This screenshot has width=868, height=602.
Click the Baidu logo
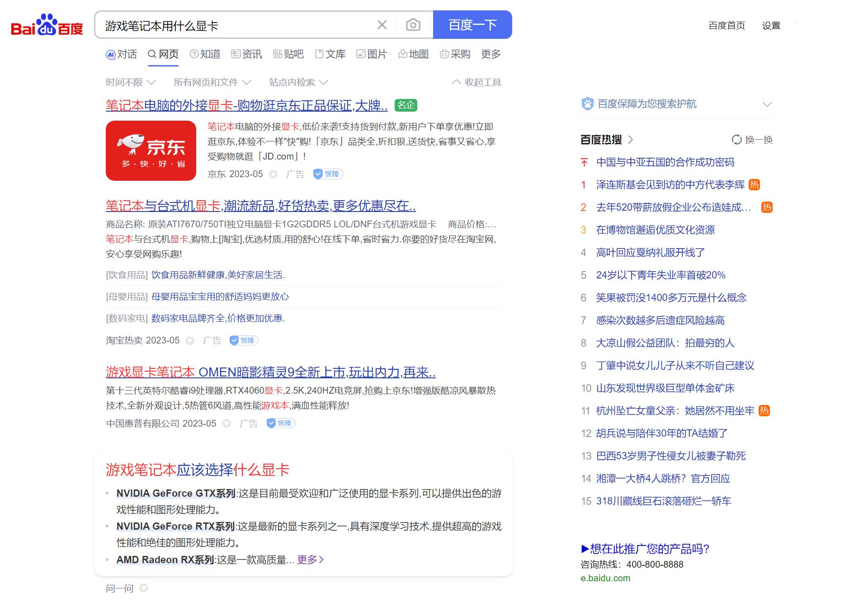(x=46, y=27)
